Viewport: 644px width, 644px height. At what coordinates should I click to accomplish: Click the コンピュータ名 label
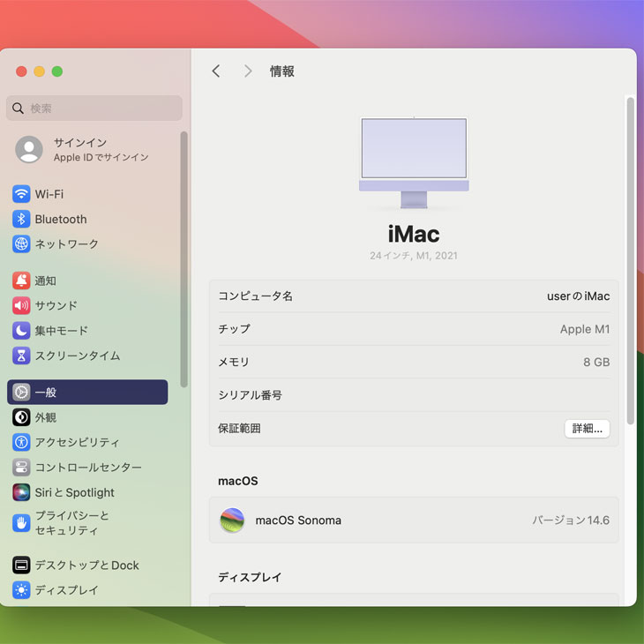click(255, 296)
